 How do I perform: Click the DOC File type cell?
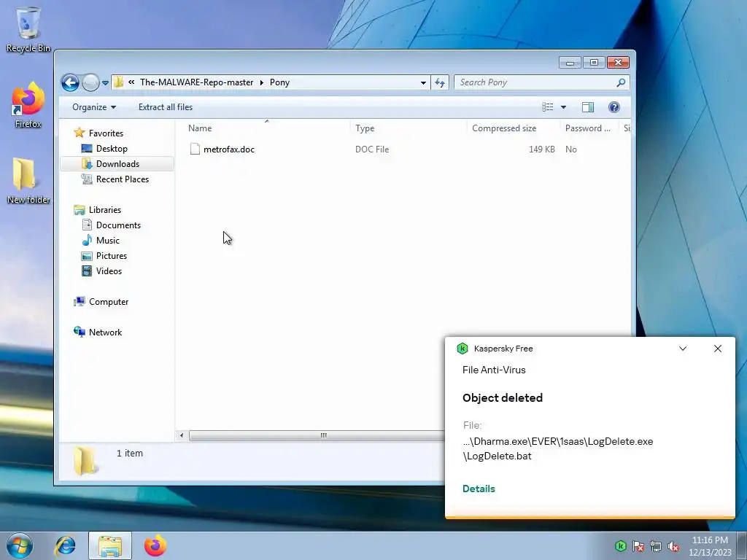tap(372, 149)
